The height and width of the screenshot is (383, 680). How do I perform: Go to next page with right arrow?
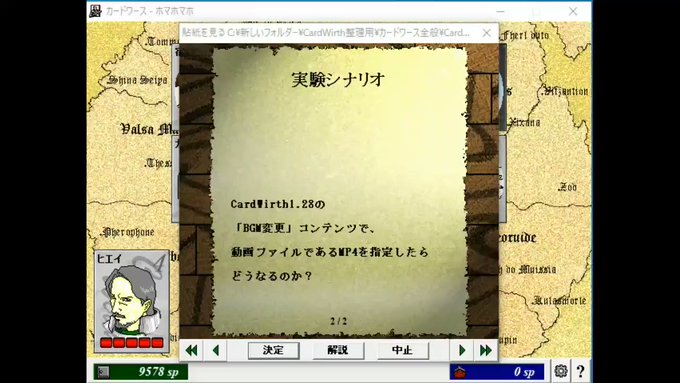pos(462,350)
